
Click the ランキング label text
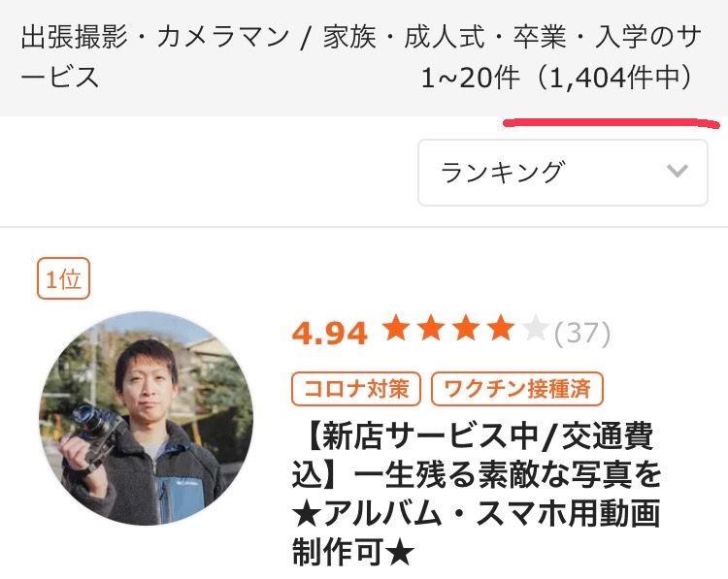point(503,172)
